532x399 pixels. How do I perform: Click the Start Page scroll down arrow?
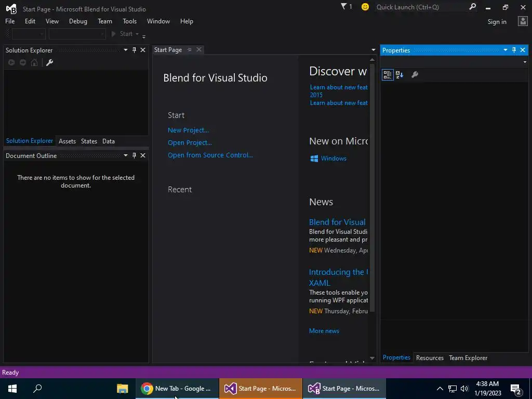click(x=372, y=358)
